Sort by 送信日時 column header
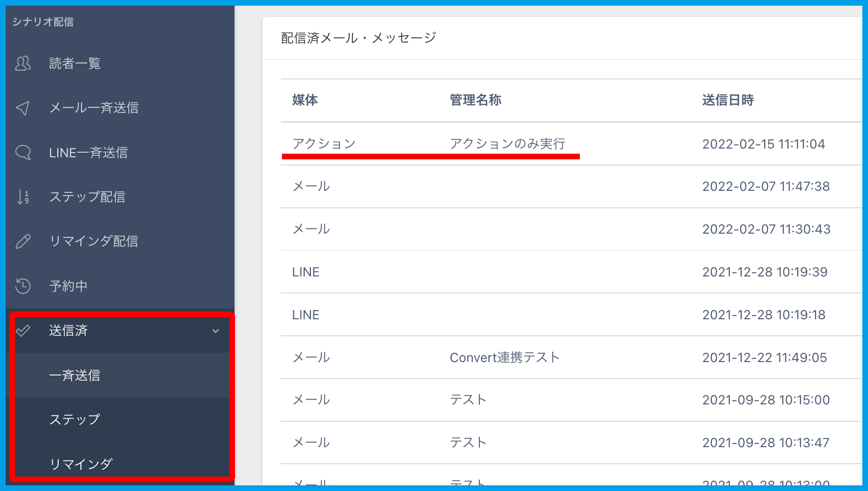 728,100
